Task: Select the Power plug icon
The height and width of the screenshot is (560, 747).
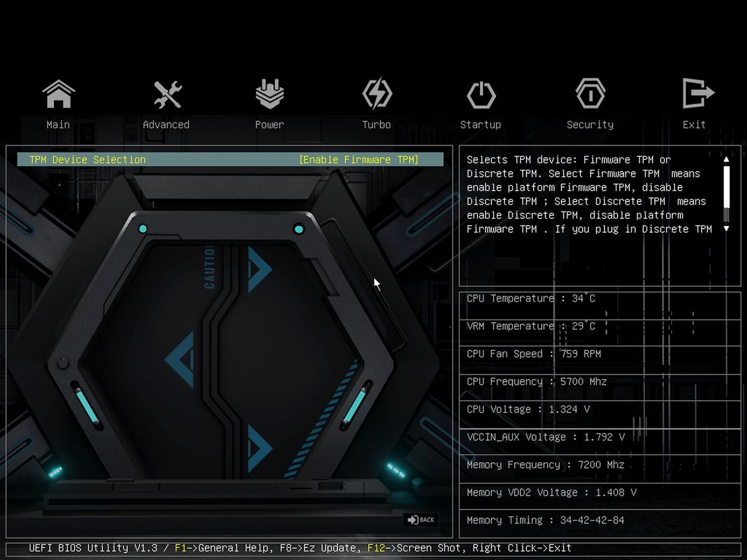Action: tap(270, 95)
